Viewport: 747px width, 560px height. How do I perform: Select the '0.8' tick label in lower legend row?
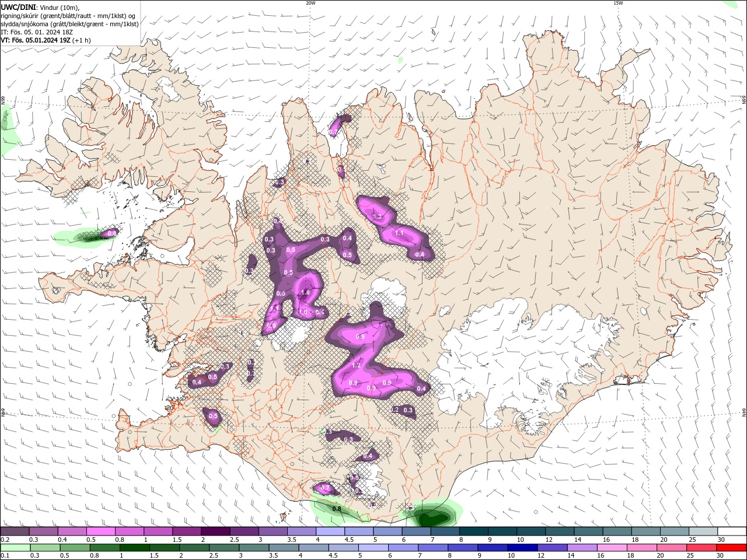[x=94, y=556]
